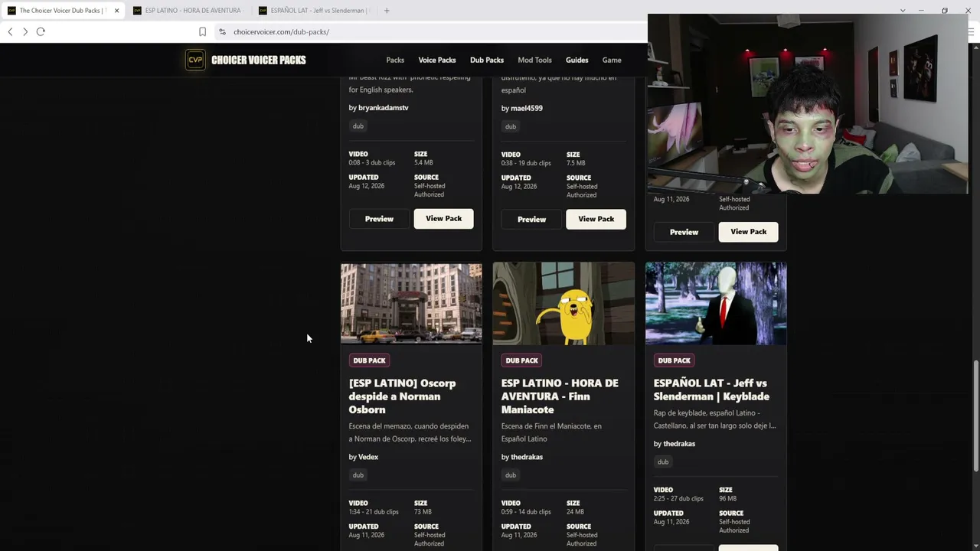Viewport: 980px width, 551px height.
Task: Close The Choicer Voicer Dub Packs tab
Action: click(116, 11)
